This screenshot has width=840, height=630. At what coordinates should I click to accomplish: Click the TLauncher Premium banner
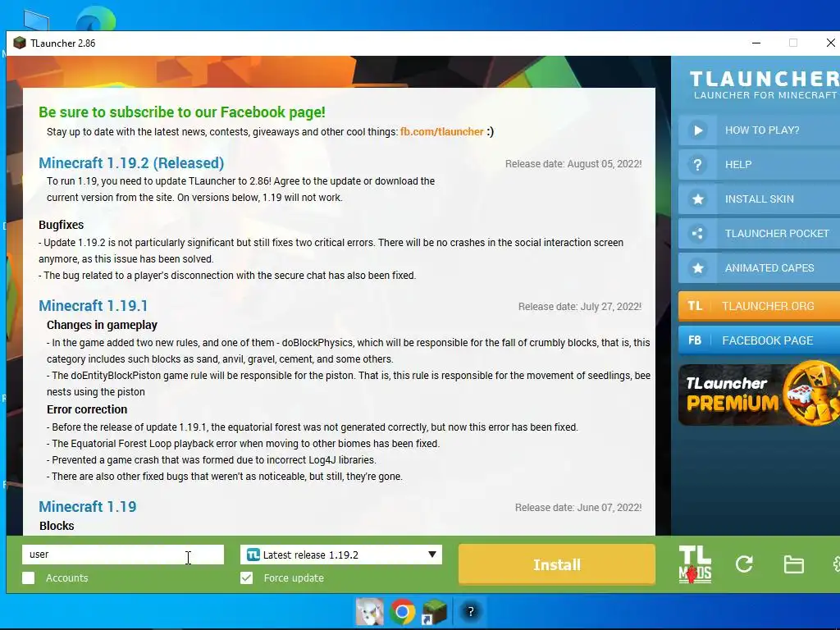pos(759,395)
